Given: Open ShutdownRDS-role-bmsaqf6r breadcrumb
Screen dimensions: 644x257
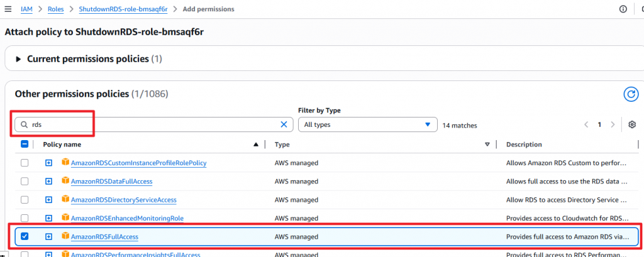Looking at the screenshot, I should (x=123, y=9).
